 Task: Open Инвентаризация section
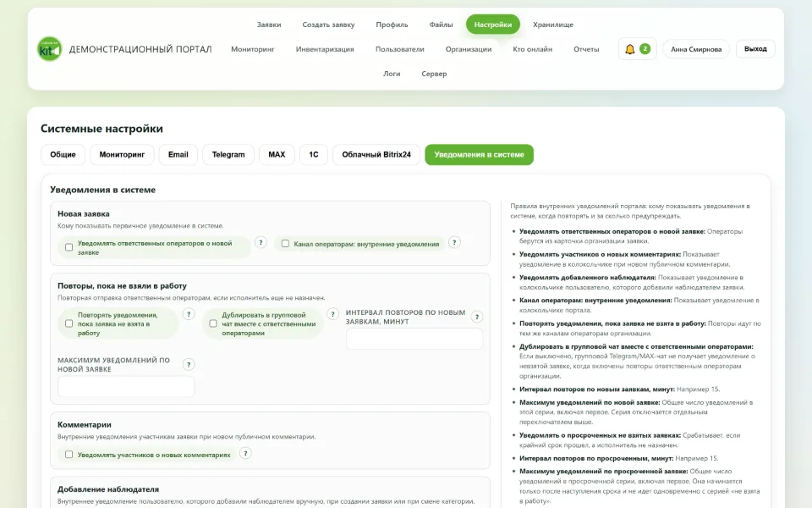click(x=325, y=49)
